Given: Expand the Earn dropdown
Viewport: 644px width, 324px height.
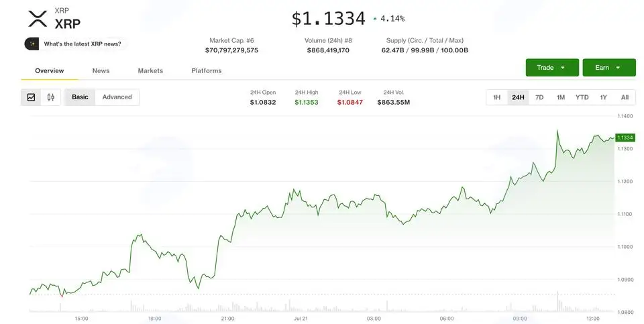Looking at the screenshot, I should 609,68.
